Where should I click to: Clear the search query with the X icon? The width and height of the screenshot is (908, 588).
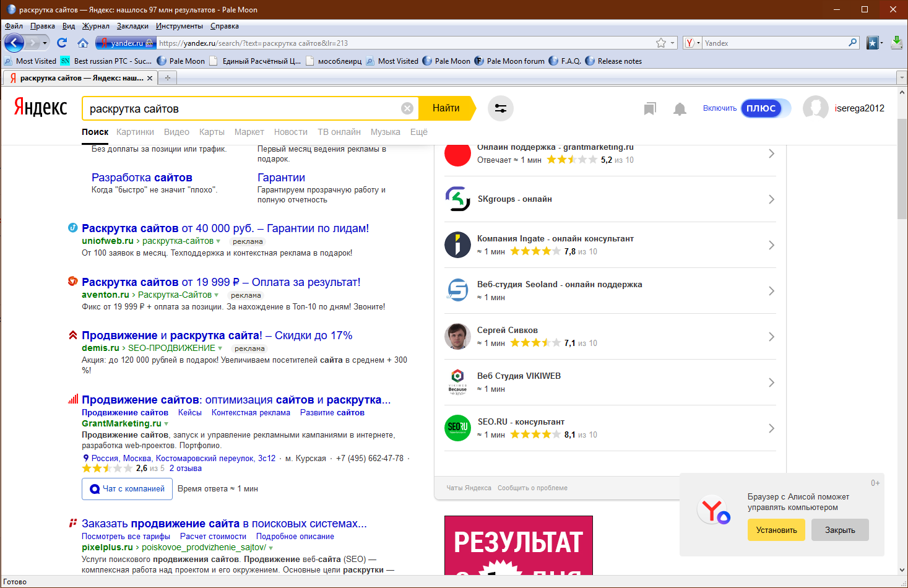pos(407,108)
